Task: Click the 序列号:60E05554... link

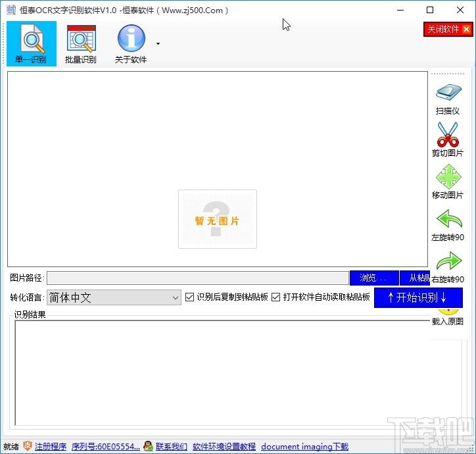Action: [x=106, y=447]
